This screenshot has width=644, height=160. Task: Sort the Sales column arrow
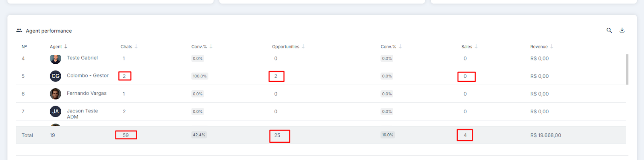click(x=476, y=46)
